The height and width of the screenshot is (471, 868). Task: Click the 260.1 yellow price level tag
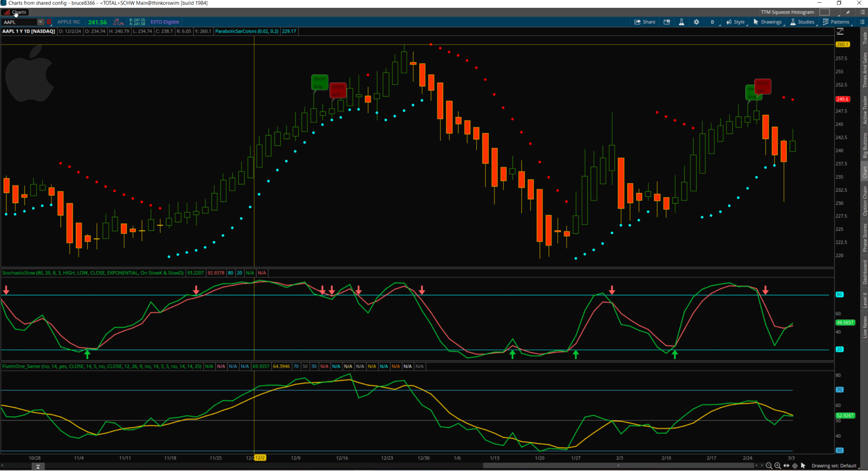(842, 45)
